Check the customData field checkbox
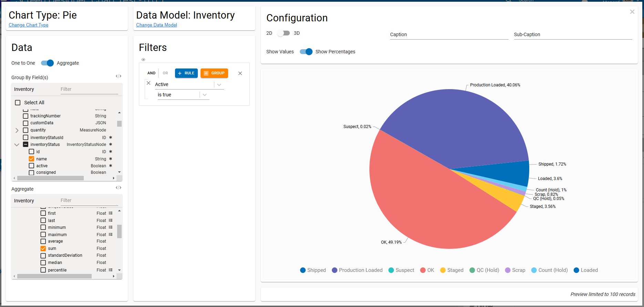The image size is (644, 307). [25, 123]
